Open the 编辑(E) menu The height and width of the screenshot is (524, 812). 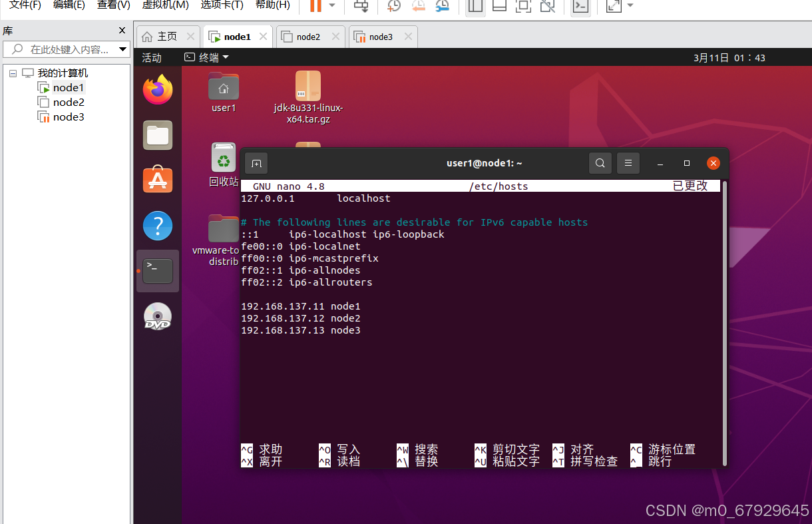point(69,5)
